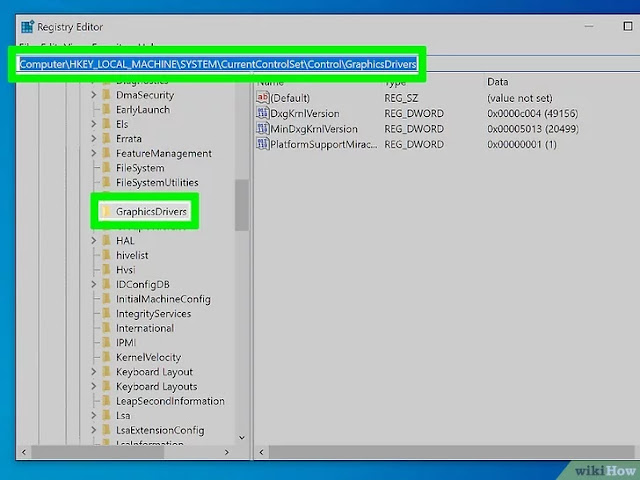
Task: Click the PlatformSupportMirac... DWORD value icon
Action: [262, 144]
